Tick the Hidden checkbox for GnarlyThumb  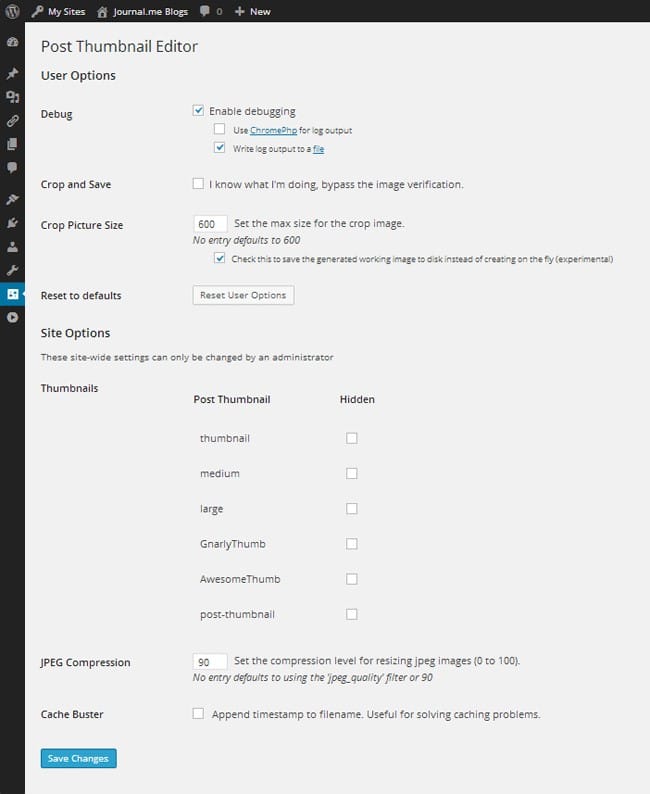pos(351,544)
